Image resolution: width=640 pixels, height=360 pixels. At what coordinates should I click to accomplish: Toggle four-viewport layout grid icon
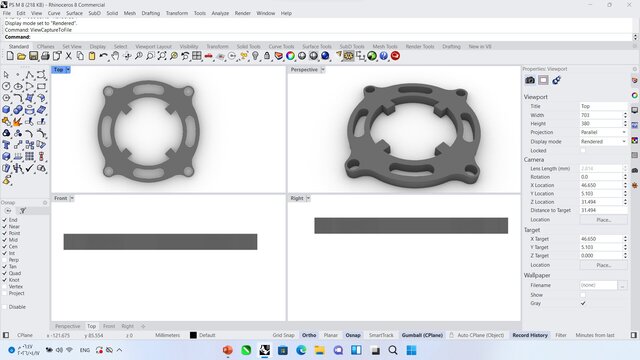tap(197, 56)
